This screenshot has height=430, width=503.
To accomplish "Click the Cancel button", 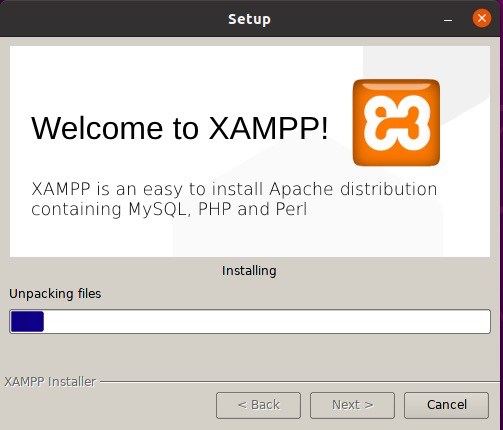I will [x=446, y=405].
